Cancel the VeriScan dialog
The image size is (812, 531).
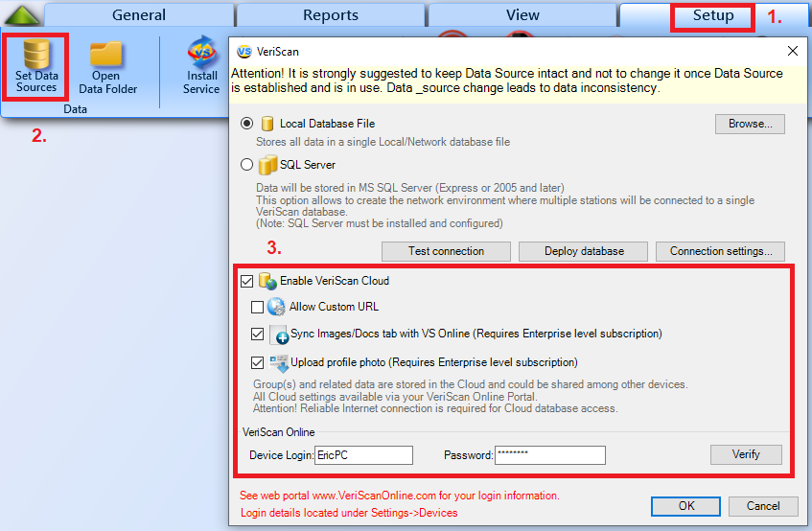[x=763, y=506]
